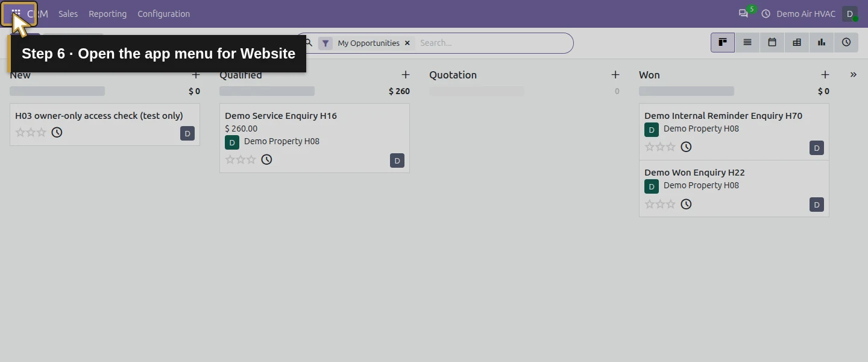Click green partner avatar on H70 card

[652, 130]
